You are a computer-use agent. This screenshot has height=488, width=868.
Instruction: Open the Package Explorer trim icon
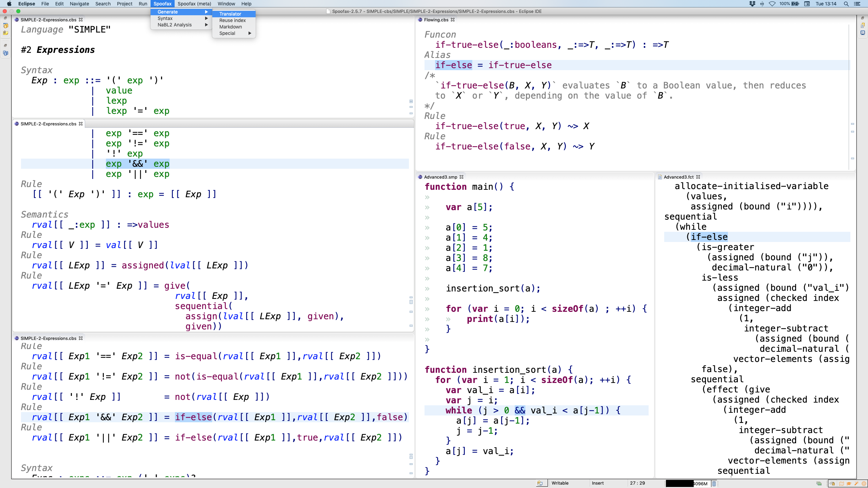(x=5, y=26)
